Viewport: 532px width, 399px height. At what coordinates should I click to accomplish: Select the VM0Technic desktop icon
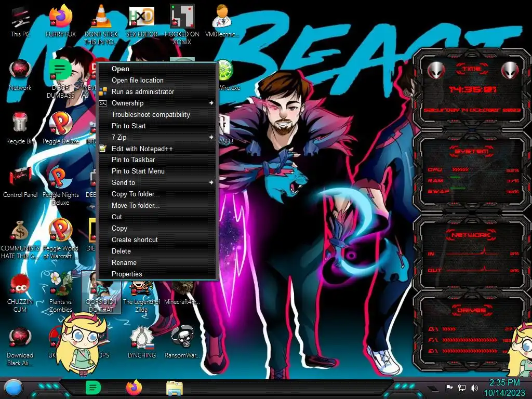pos(222,21)
